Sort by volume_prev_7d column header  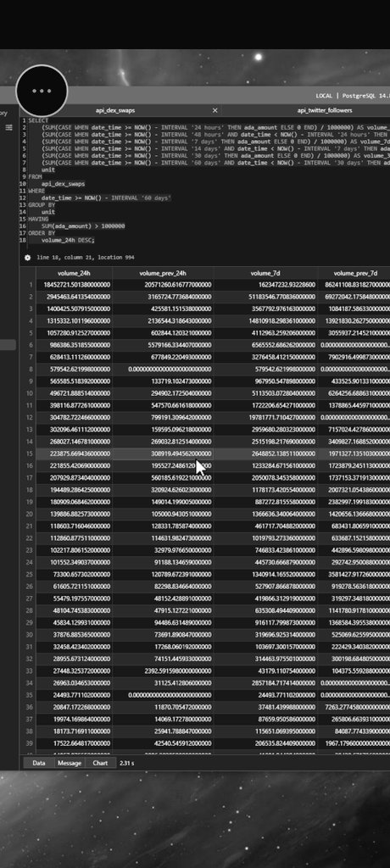(354, 273)
